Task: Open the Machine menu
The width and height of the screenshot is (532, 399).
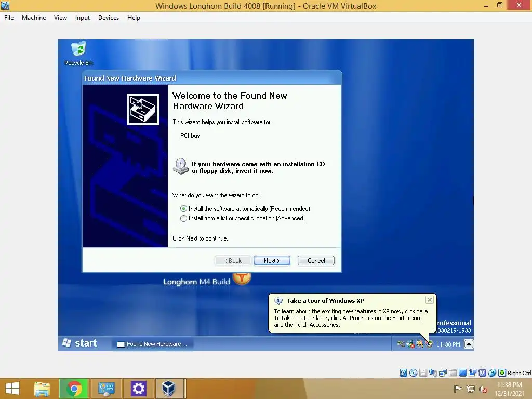Action: (34, 18)
